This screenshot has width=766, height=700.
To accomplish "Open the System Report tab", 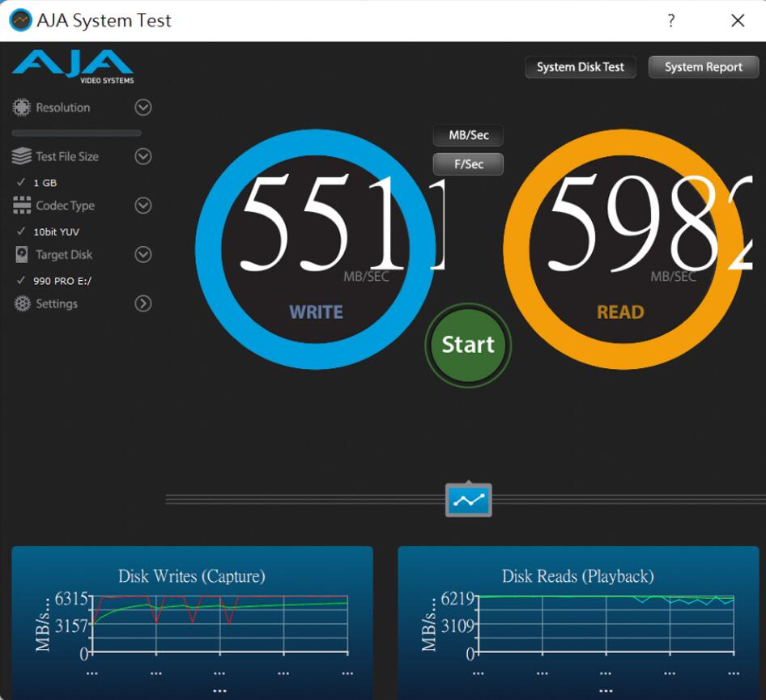I will click(704, 67).
